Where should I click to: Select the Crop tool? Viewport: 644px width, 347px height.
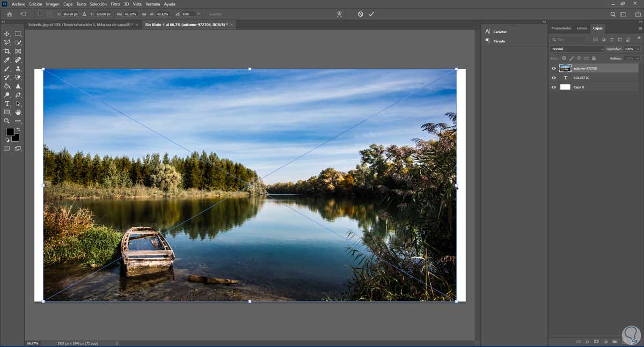click(7, 51)
